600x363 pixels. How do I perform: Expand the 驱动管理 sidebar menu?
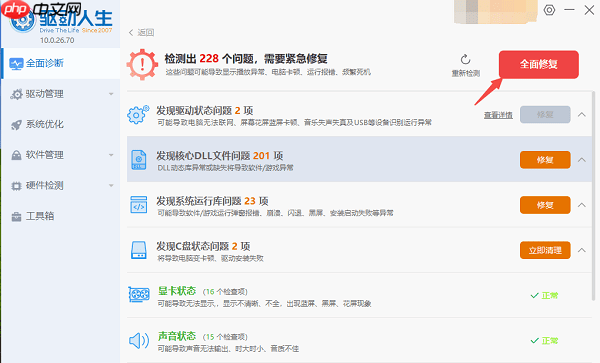(111, 94)
